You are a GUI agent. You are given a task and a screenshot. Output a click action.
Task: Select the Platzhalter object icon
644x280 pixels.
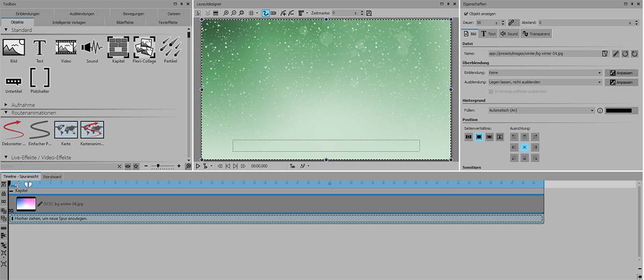click(x=40, y=78)
